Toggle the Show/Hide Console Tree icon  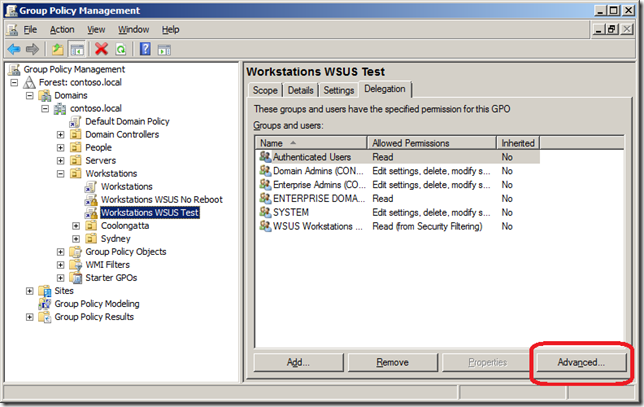tap(76, 48)
